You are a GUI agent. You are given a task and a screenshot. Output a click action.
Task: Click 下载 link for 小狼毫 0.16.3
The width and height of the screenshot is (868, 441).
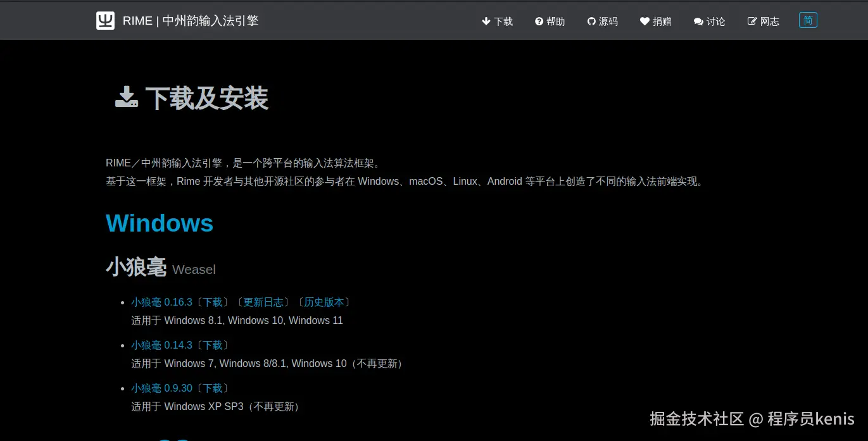[x=213, y=302]
